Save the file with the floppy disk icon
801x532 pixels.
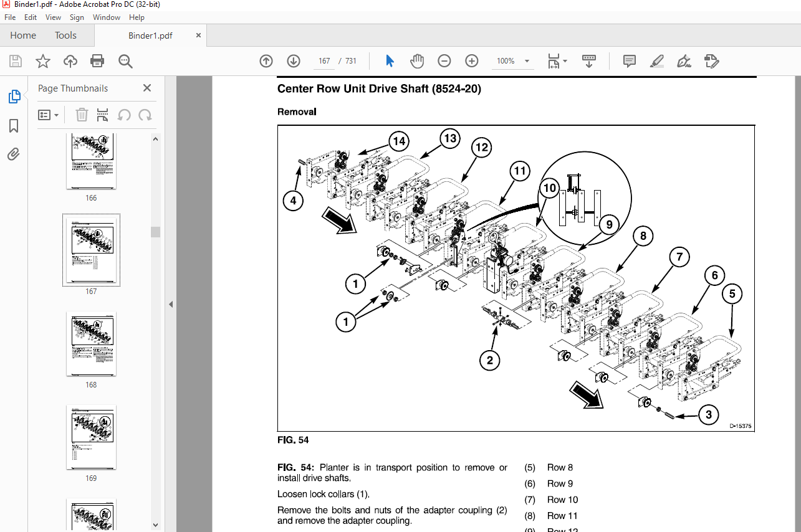tap(15, 61)
